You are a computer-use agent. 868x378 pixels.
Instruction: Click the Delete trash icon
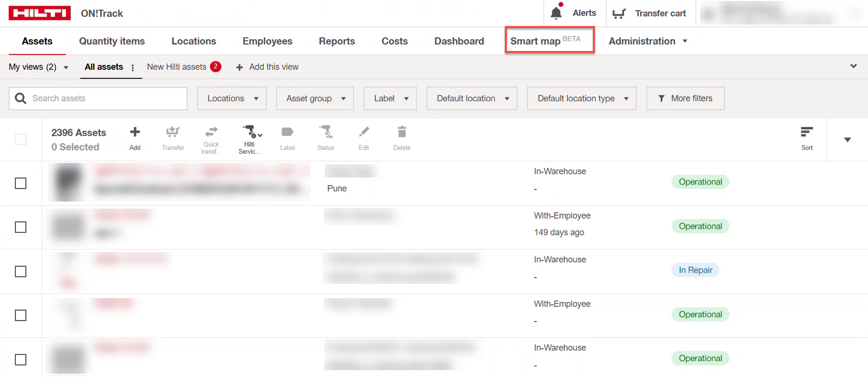(402, 132)
